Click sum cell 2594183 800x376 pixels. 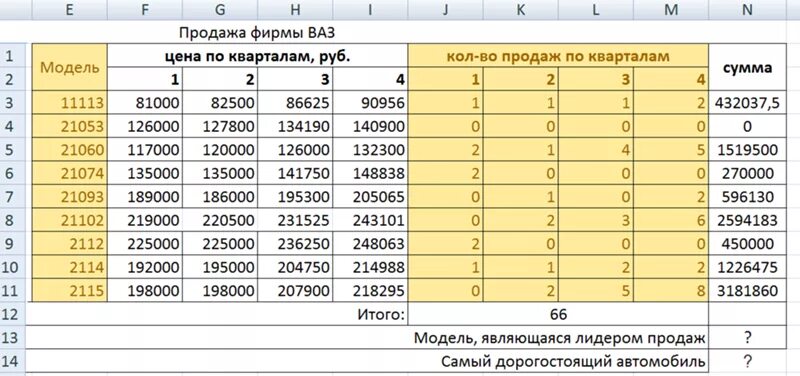tap(747, 220)
